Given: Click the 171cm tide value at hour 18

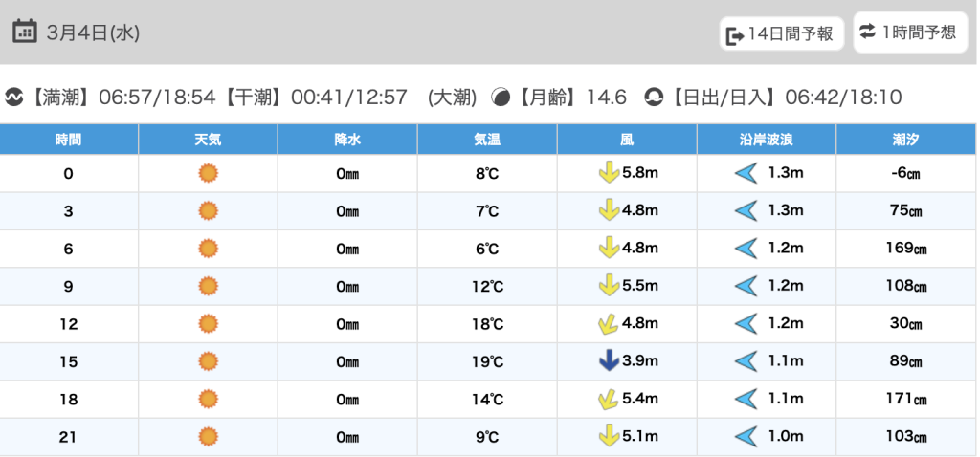Looking at the screenshot, I should click(905, 399).
